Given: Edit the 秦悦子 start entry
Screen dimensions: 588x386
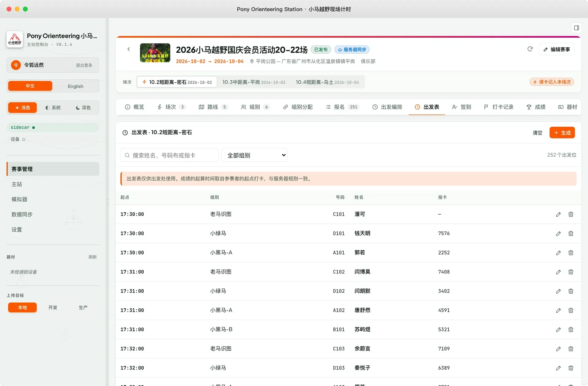Looking at the screenshot, I should click(x=558, y=368).
